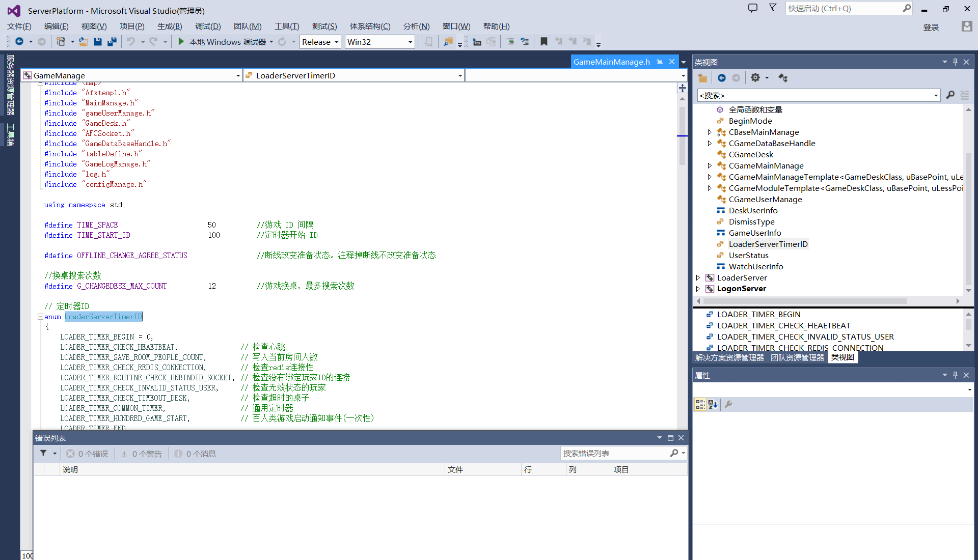Click the bookmark toggle toolbar icon
The width and height of the screenshot is (978, 560).
[544, 42]
